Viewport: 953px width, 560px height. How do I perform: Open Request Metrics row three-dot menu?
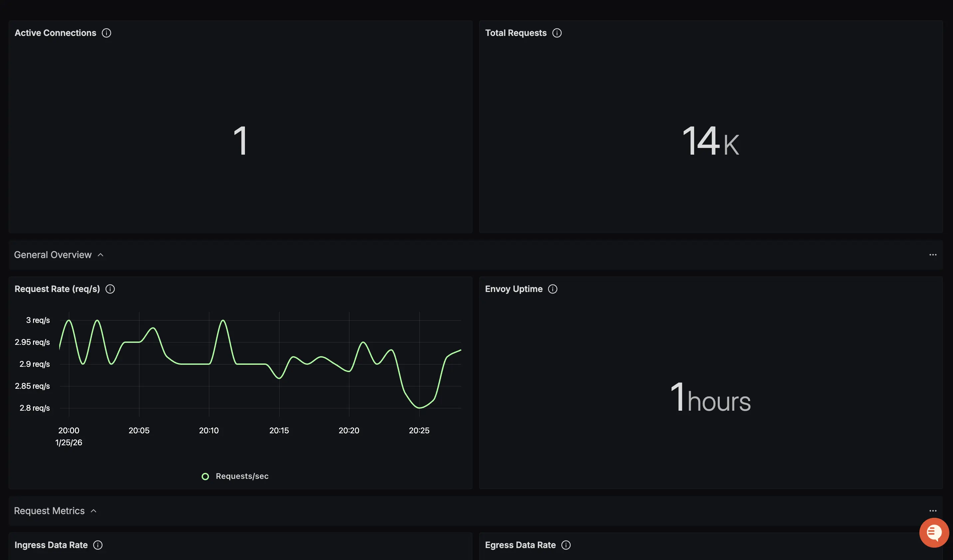(933, 511)
